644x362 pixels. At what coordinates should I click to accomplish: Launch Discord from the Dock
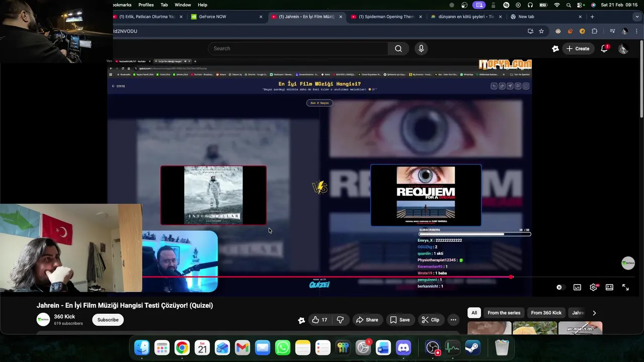(x=404, y=347)
